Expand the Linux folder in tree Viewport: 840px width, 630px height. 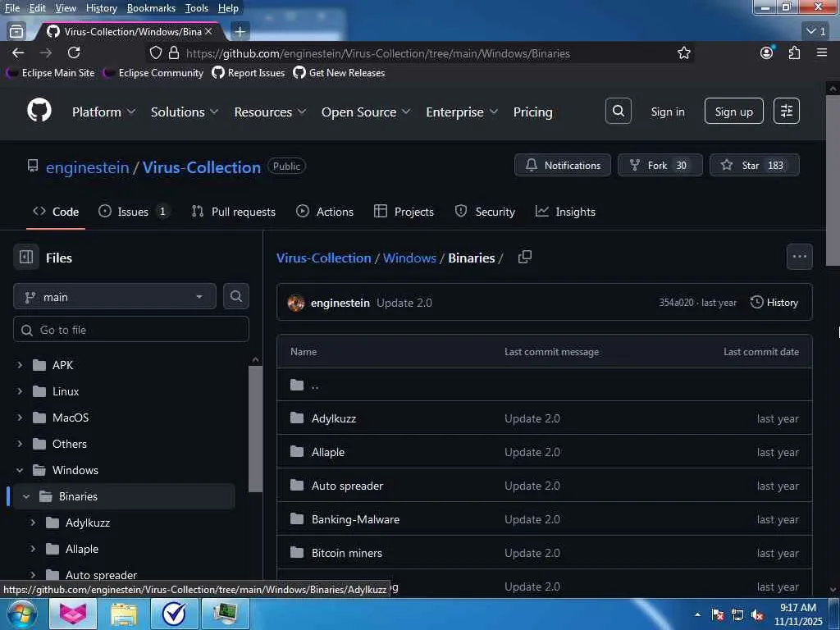[20, 391]
